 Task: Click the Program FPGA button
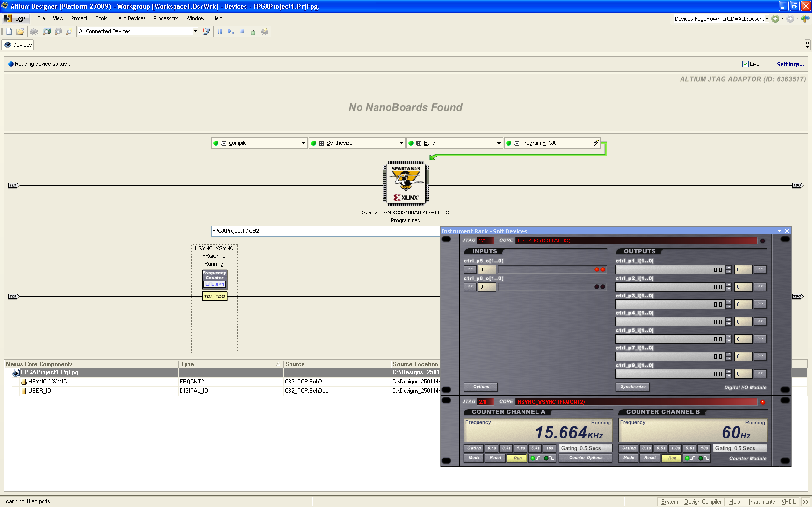click(x=552, y=143)
